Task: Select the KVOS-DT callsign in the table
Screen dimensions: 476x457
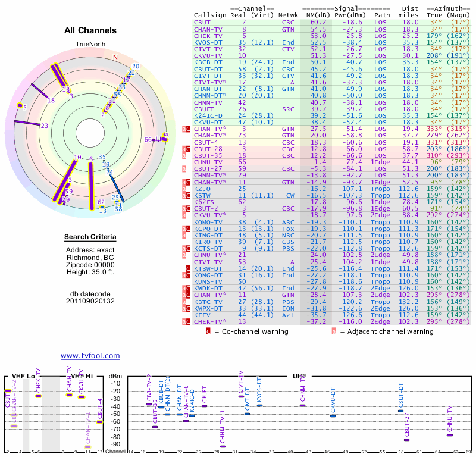Action: pos(208,42)
